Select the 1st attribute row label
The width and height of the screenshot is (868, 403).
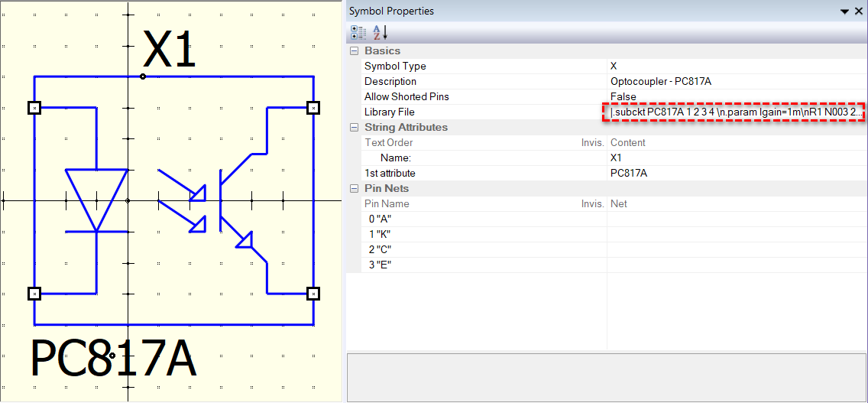(390, 174)
